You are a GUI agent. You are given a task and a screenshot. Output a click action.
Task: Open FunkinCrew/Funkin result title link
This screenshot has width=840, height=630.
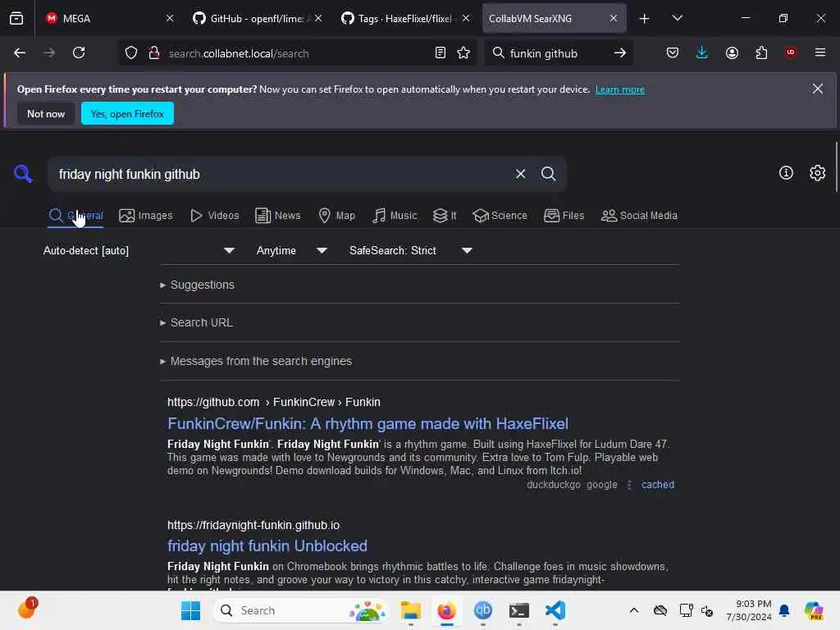(367, 424)
